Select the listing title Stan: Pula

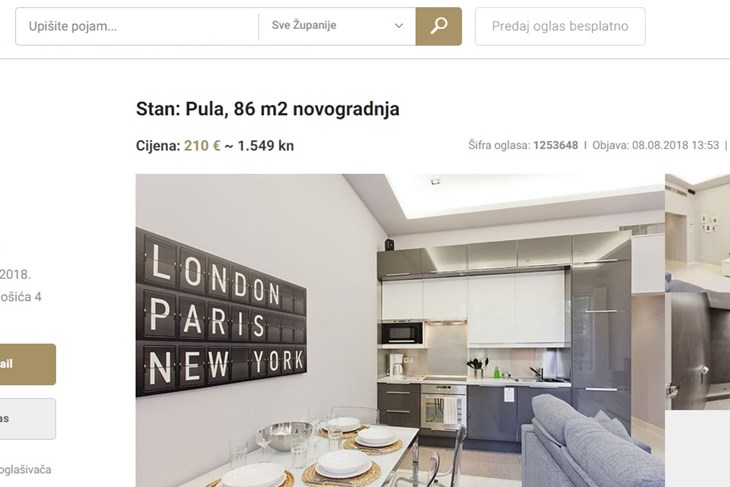pos(268,109)
